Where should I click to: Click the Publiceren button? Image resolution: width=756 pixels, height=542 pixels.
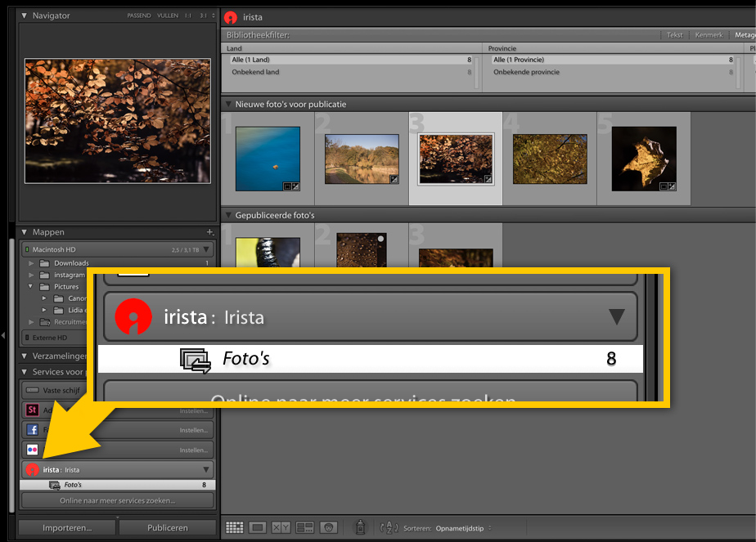click(168, 528)
